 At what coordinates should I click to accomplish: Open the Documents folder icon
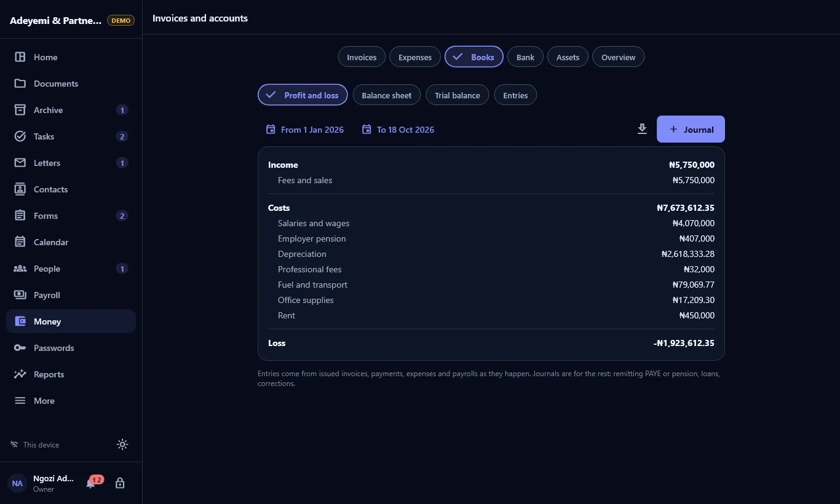pos(20,84)
